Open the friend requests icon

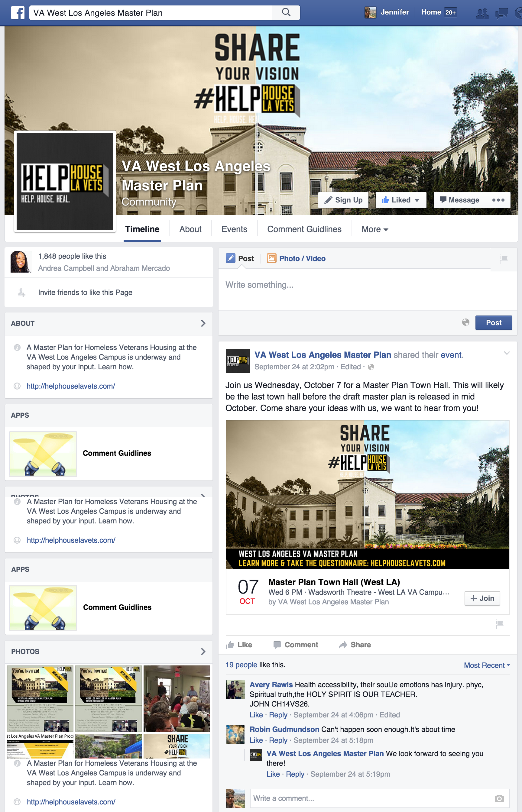click(x=482, y=13)
